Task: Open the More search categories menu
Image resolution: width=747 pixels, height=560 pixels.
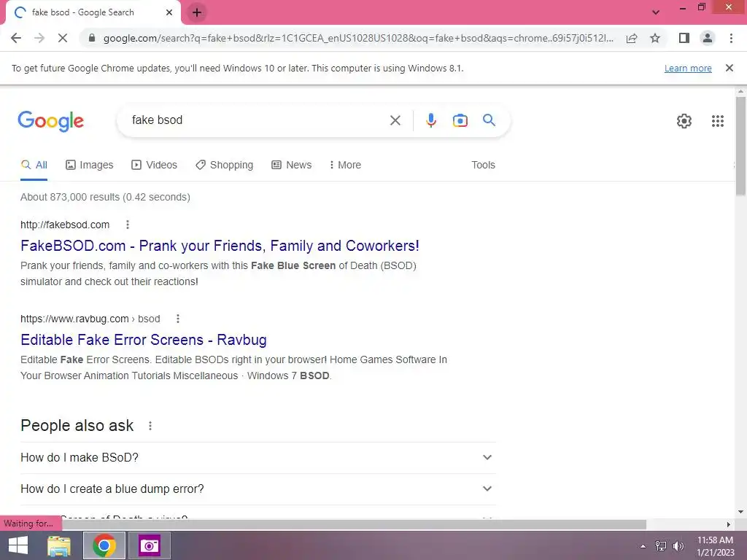Action: [x=345, y=165]
